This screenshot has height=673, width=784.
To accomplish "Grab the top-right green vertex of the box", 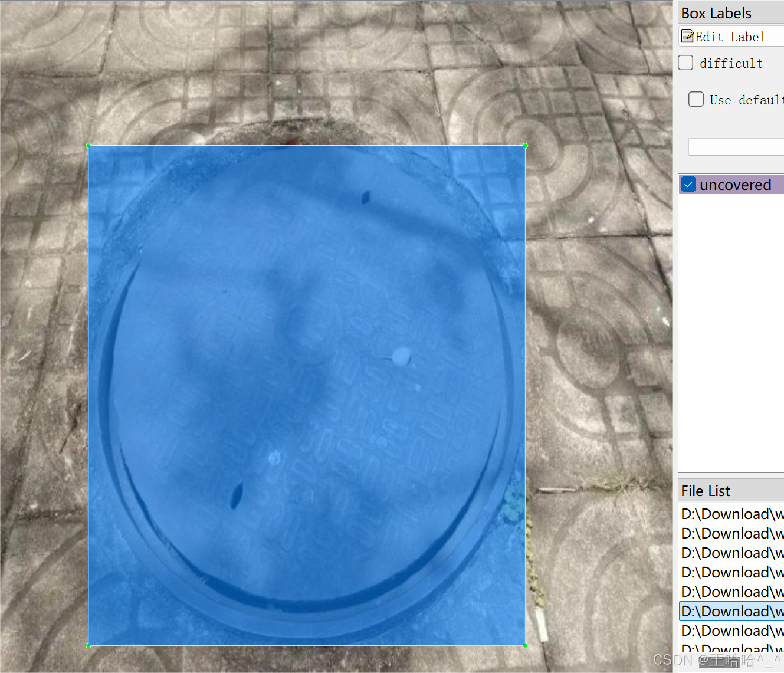I will point(525,146).
